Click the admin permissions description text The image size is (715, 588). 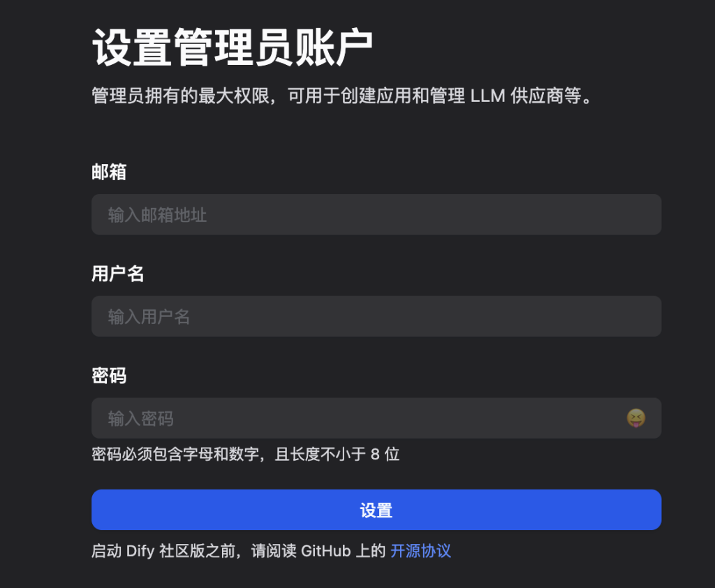pos(341,96)
